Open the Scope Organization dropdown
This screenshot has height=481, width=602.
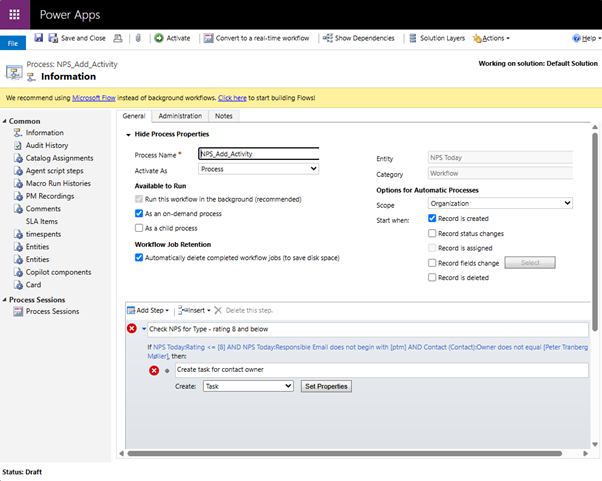pyautogui.click(x=500, y=203)
